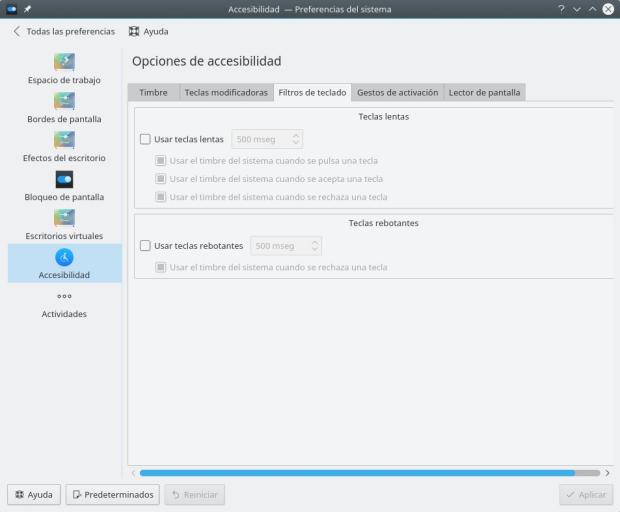Viewport: 620px width, 512px height.
Task: Open the Gestos de activación tab
Action: (397, 92)
